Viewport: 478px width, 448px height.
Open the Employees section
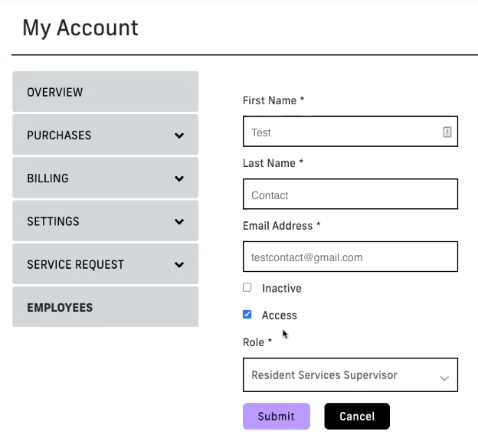tap(105, 307)
